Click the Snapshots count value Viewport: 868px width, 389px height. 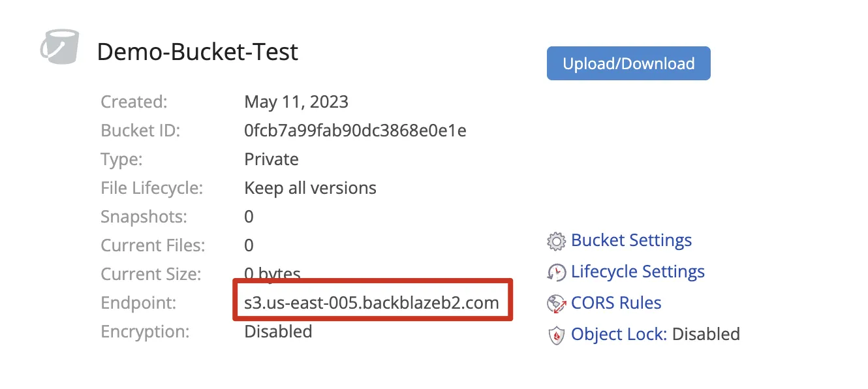click(249, 217)
